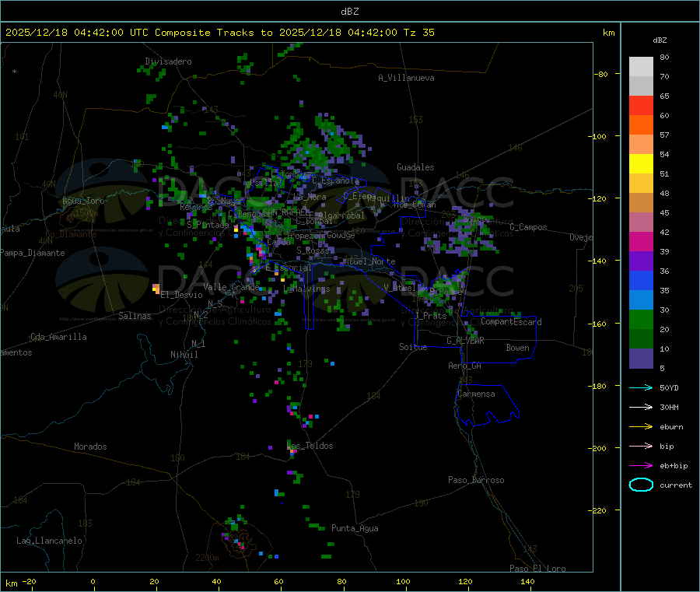The height and width of the screenshot is (592, 700).
Task: Click the CompantEscard map label
Action: coord(511,322)
